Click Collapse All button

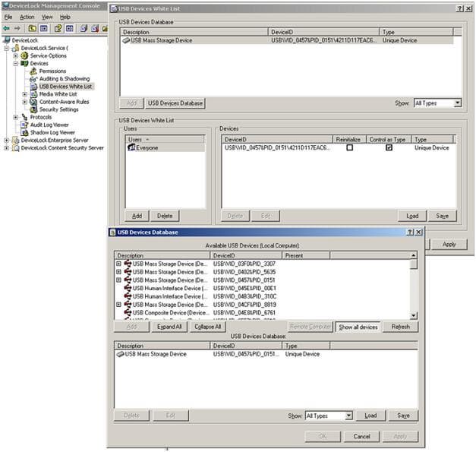pos(208,327)
